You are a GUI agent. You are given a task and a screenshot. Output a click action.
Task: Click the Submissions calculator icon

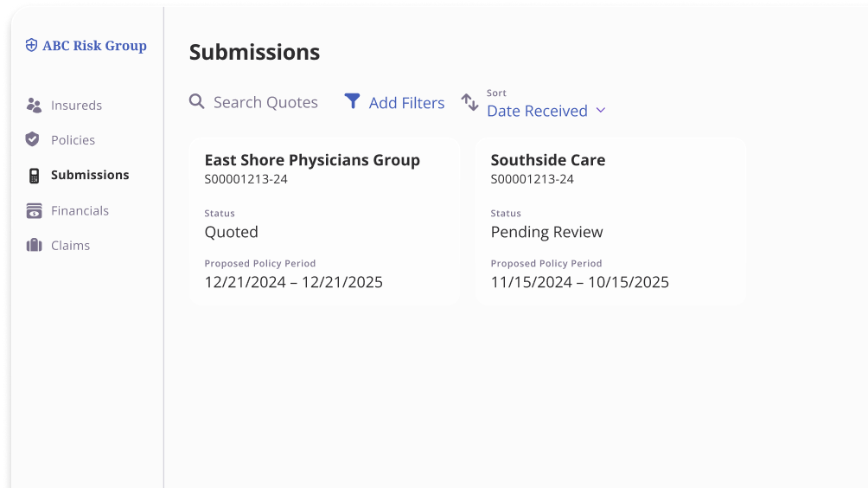click(34, 176)
